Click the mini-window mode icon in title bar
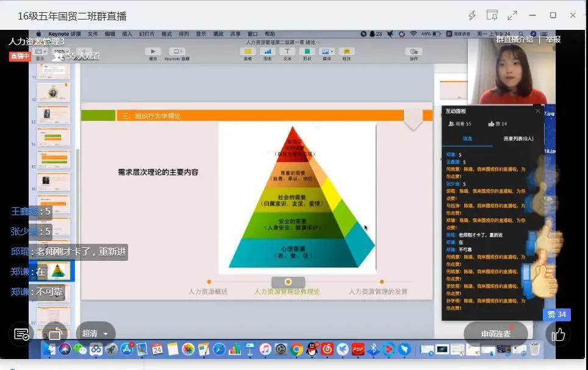 [x=492, y=15]
